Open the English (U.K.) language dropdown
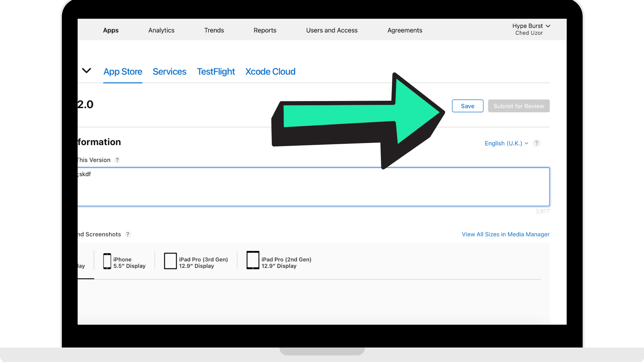The image size is (644, 362). (506, 143)
